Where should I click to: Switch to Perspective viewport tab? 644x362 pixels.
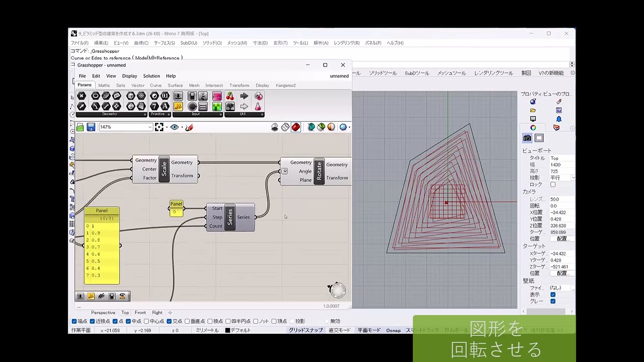(x=103, y=313)
